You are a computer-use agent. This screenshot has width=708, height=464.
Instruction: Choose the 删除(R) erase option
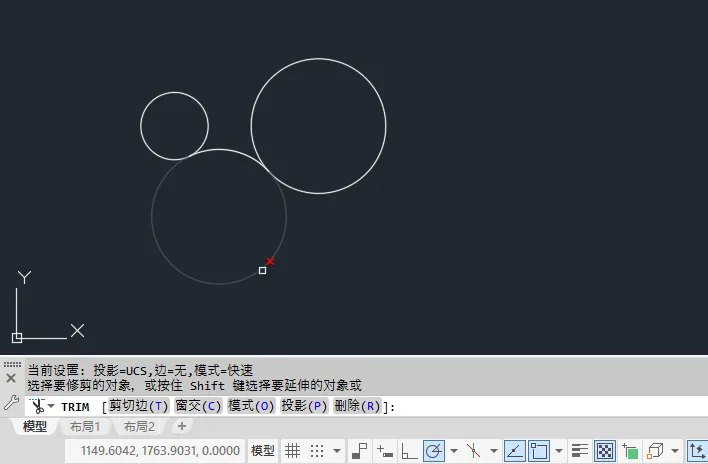(357, 406)
